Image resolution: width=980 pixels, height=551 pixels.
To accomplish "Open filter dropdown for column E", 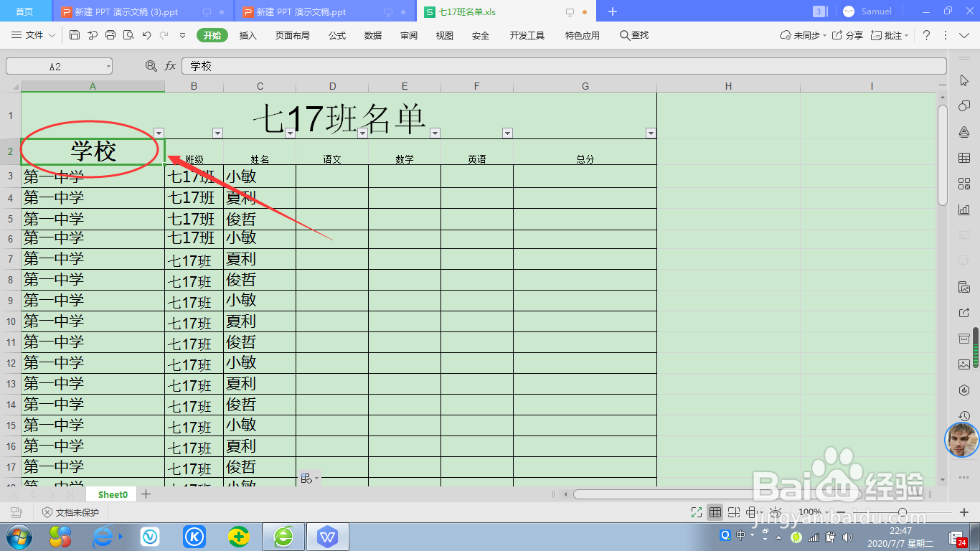I will pyautogui.click(x=435, y=133).
